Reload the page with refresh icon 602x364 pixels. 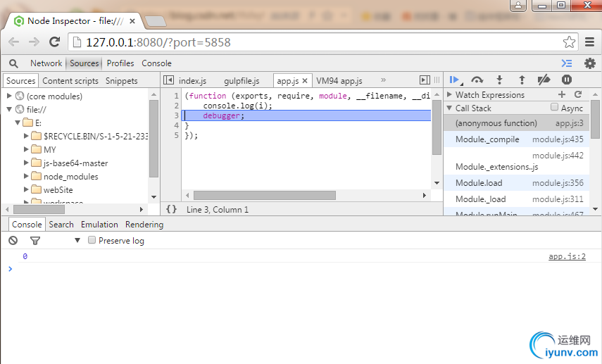point(54,42)
